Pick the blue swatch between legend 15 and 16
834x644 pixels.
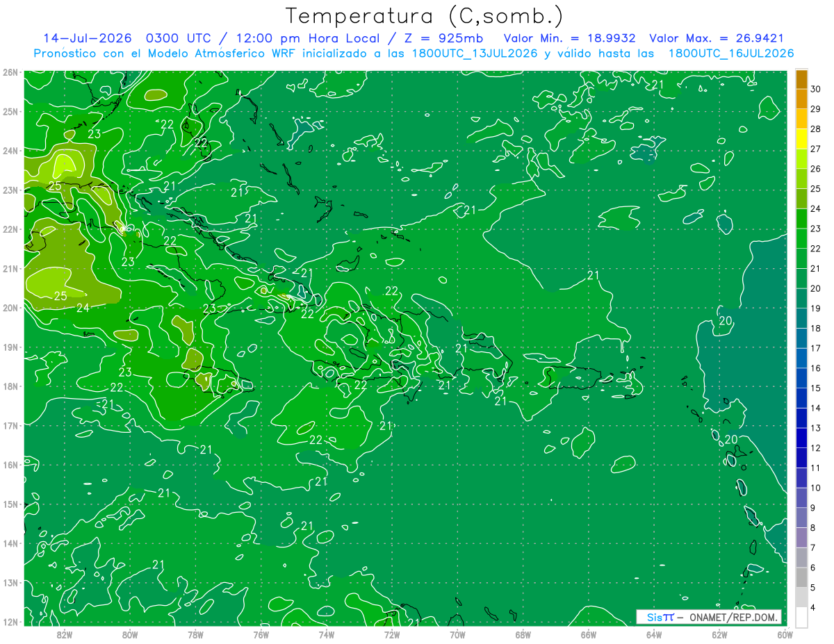801,378
